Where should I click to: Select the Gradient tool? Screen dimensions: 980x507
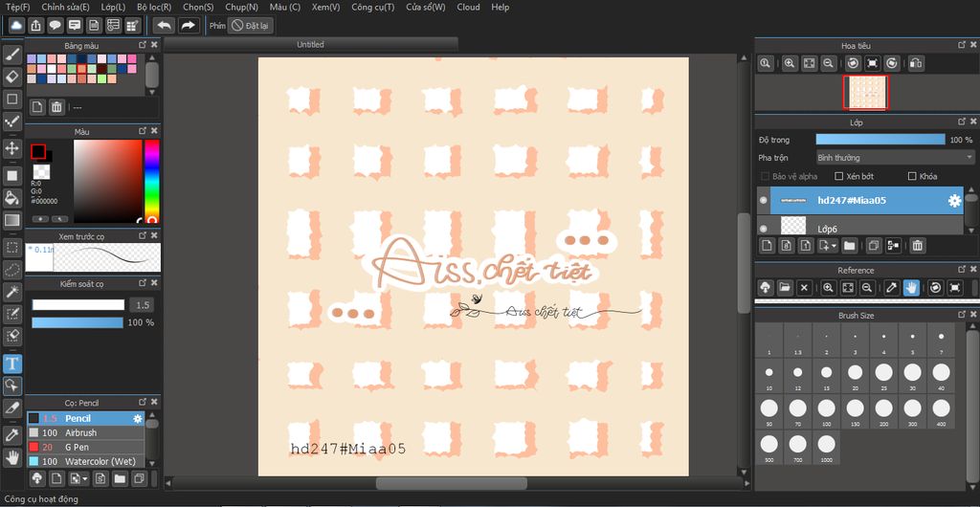point(11,220)
